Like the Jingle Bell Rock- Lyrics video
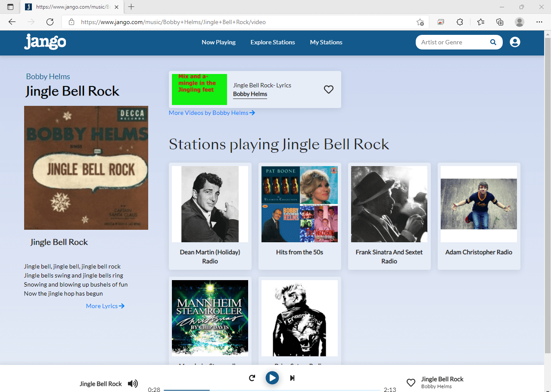The width and height of the screenshot is (551, 392). [x=329, y=90]
